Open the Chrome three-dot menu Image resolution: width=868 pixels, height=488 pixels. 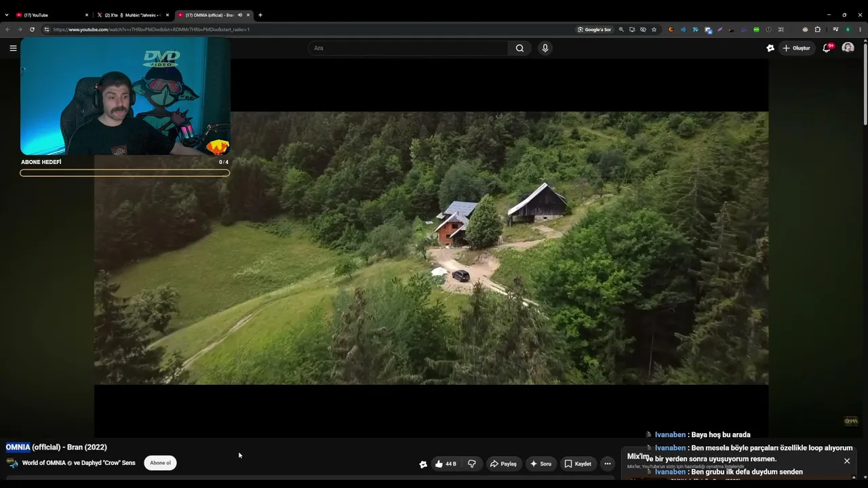[x=860, y=29]
